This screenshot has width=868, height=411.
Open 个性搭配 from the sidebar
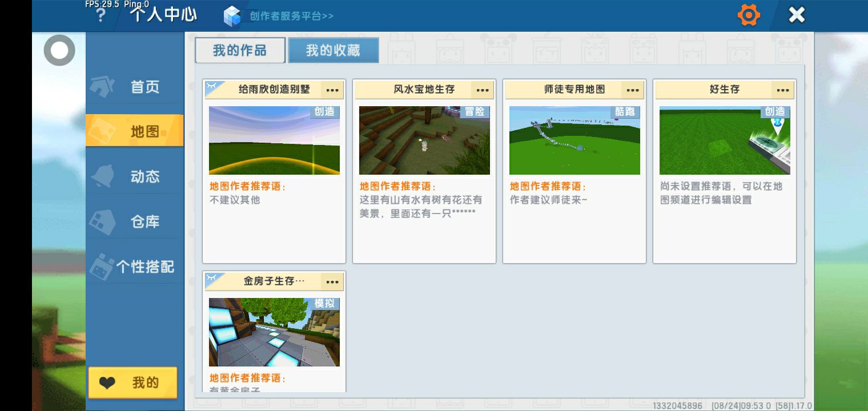pyautogui.click(x=135, y=267)
